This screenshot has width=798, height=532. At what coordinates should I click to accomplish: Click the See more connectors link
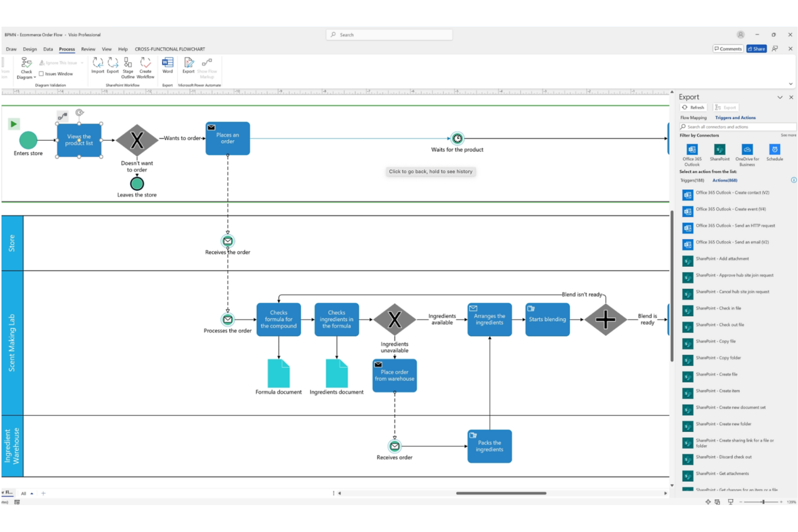(788, 135)
